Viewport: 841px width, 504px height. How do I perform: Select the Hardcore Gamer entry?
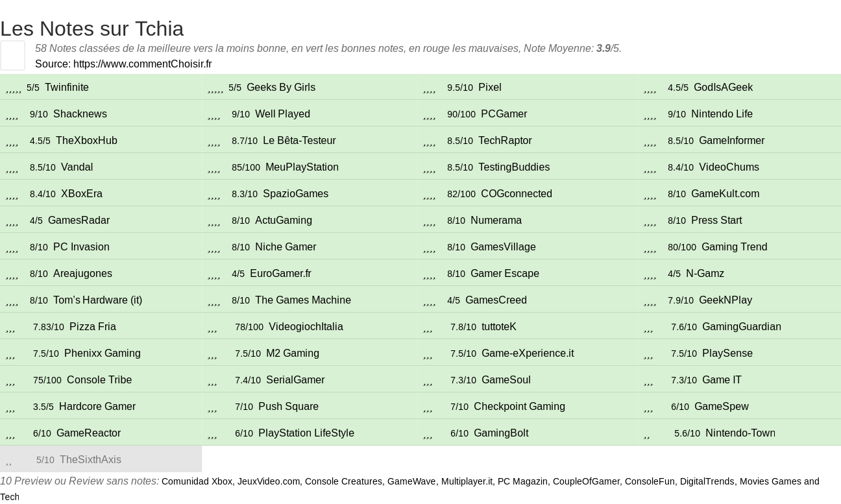[97, 406]
